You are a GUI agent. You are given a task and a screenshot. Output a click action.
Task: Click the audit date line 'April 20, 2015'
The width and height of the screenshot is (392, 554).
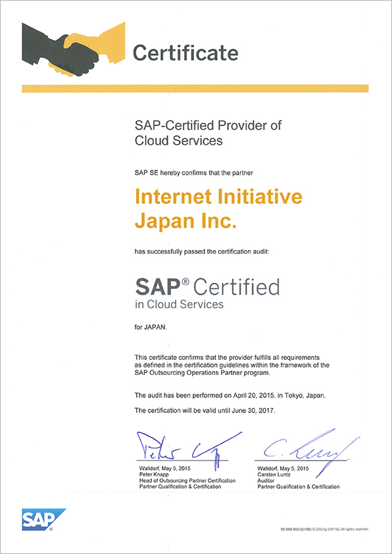[230, 395]
